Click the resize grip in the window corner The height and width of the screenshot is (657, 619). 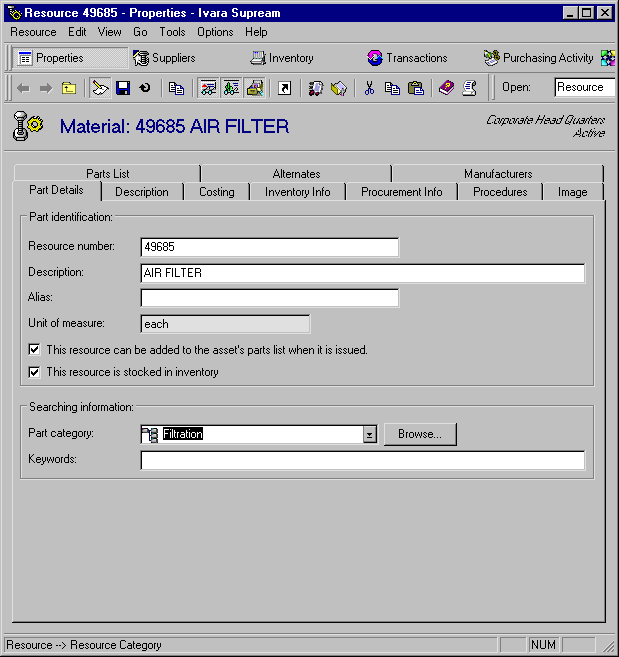[608, 646]
